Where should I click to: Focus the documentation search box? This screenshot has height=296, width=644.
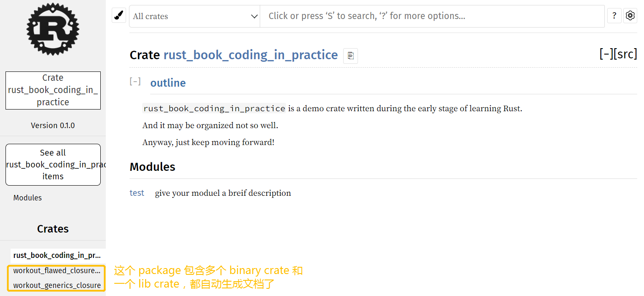[x=432, y=16]
